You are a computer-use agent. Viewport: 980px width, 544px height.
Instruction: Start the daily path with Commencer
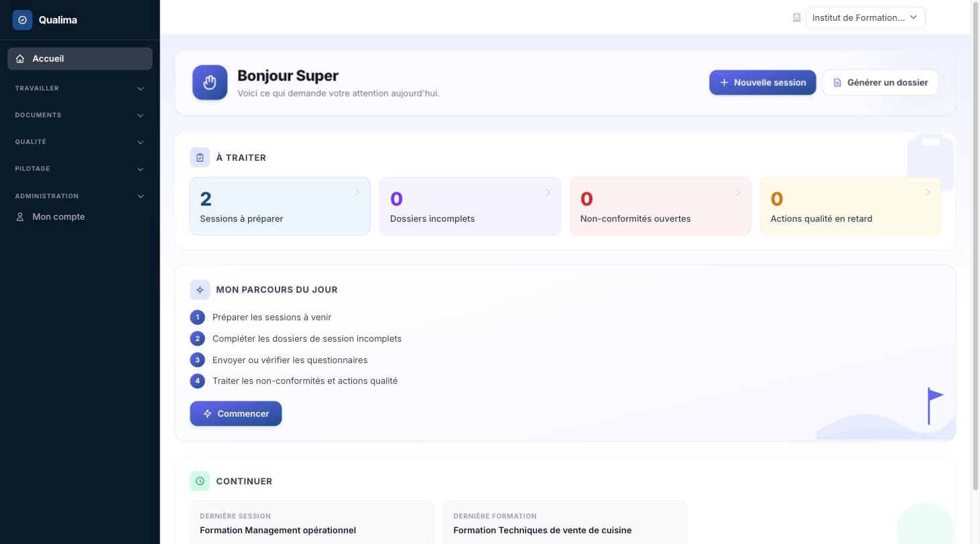236,413
